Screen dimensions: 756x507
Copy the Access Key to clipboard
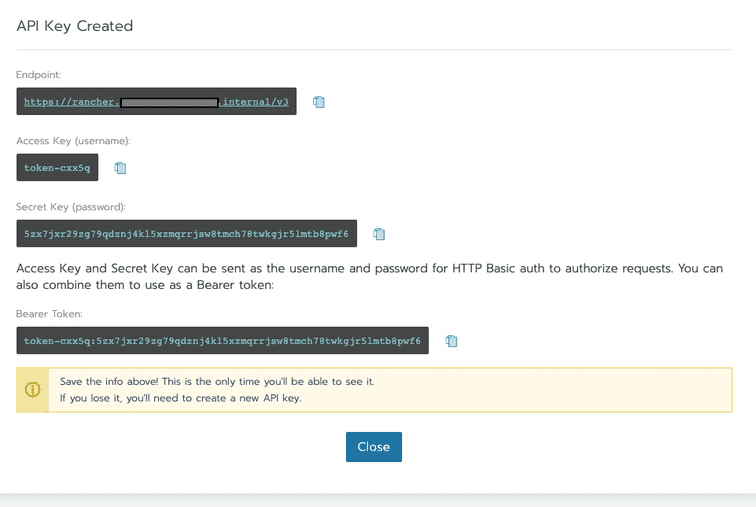click(x=120, y=168)
